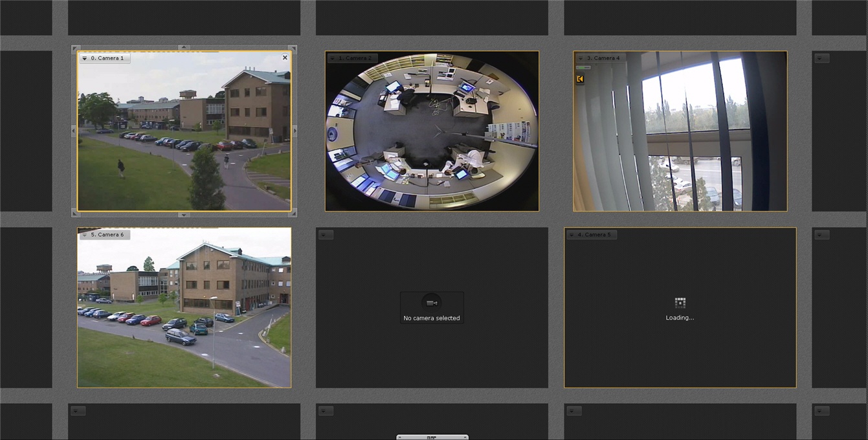Viewport: 868px width, 440px height.
Task: Click the orange archive icon in Camera 4
Action: 580,79
